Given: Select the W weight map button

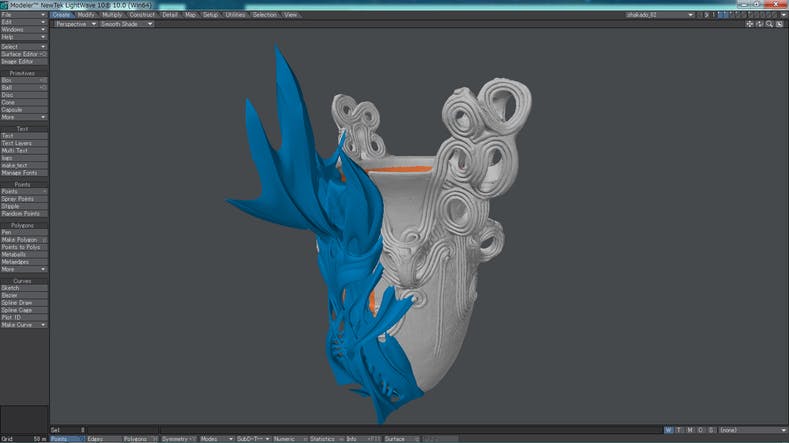Looking at the screenshot, I should [669, 430].
